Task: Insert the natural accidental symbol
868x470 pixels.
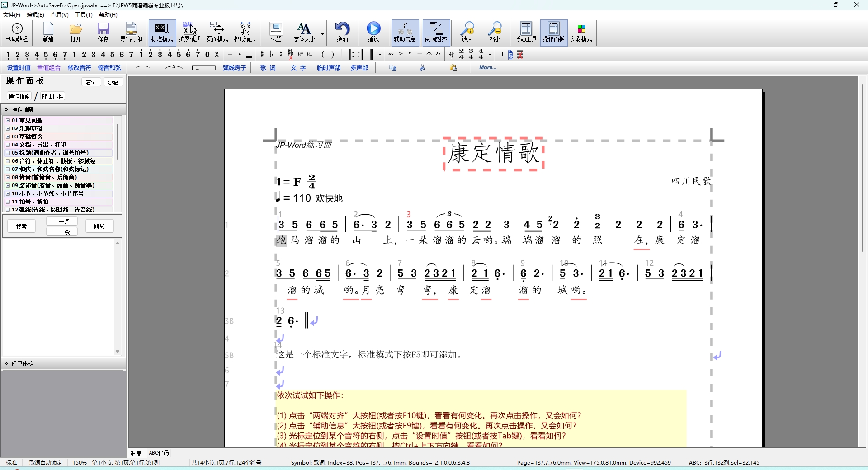Action: pyautogui.click(x=281, y=55)
